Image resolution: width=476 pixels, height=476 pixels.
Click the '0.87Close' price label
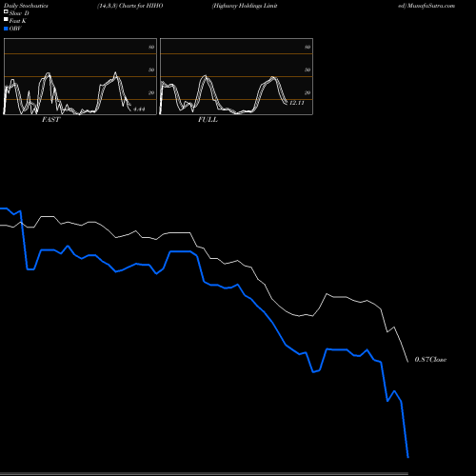click(430, 360)
